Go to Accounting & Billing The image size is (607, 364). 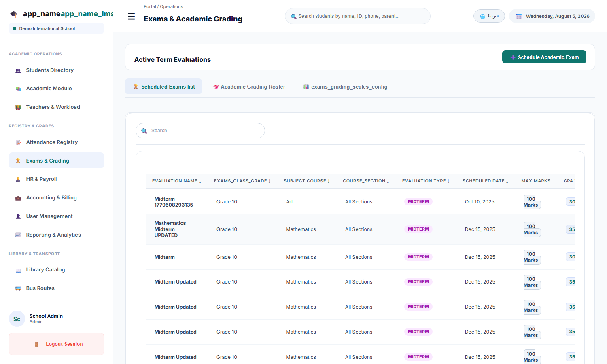56,198
